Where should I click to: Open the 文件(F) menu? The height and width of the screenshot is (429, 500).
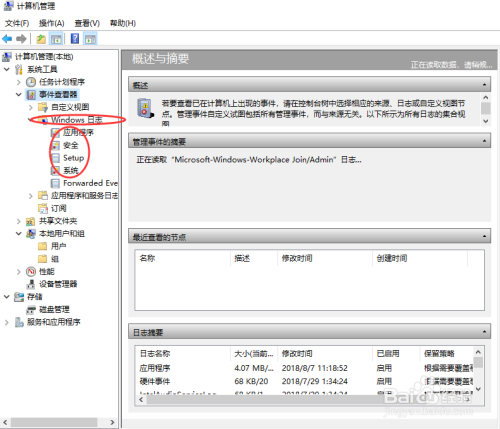tap(17, 23)
